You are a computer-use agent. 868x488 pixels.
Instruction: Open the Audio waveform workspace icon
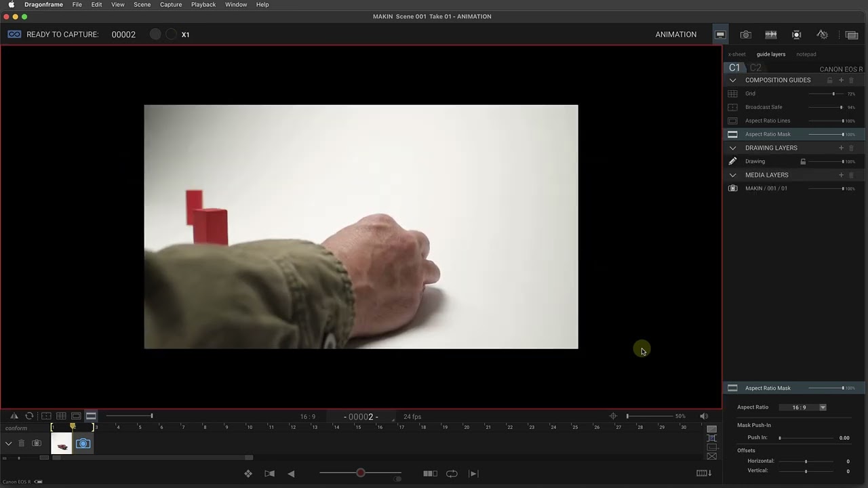click(771, 35)
